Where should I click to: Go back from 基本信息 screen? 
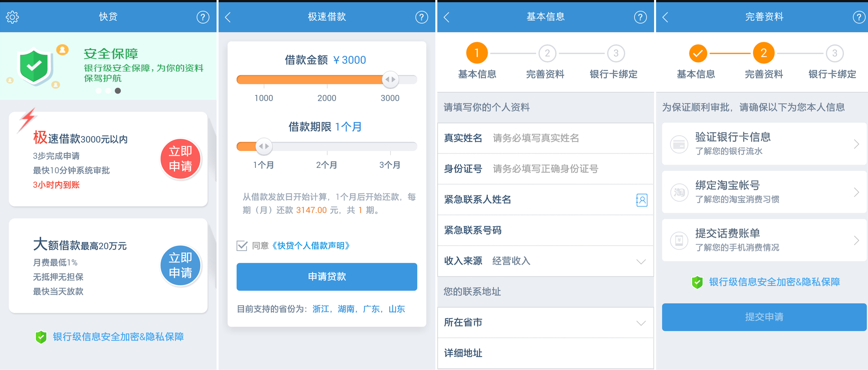(447, 17)
